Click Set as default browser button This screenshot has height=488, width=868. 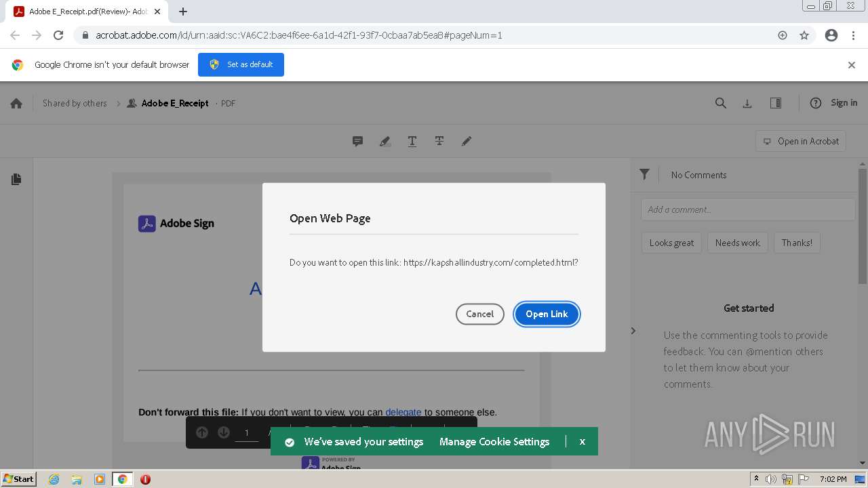(241, 64)
